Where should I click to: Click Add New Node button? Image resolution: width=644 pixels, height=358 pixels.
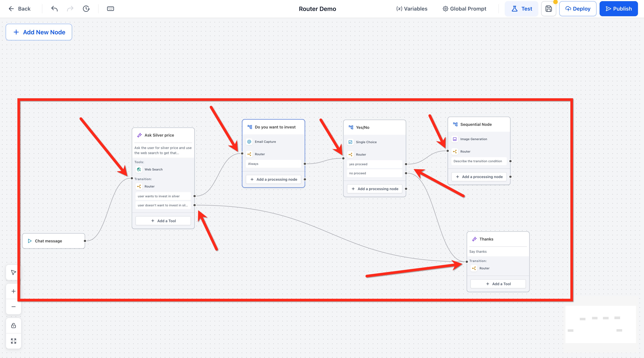(x=39, y=32)
